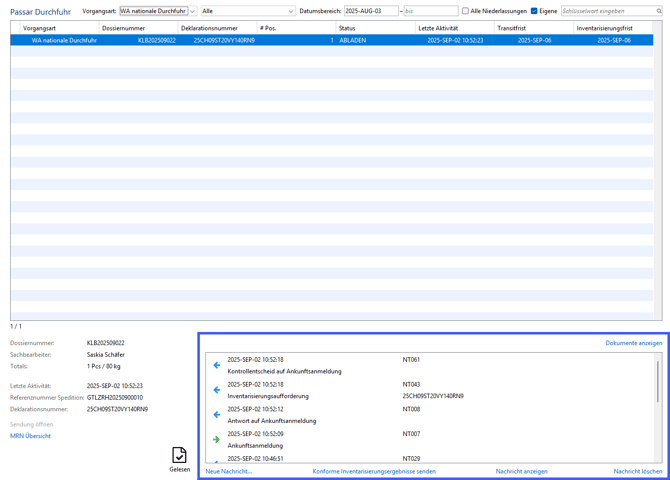Sort by Vorgangsart column header

point(39,28)
